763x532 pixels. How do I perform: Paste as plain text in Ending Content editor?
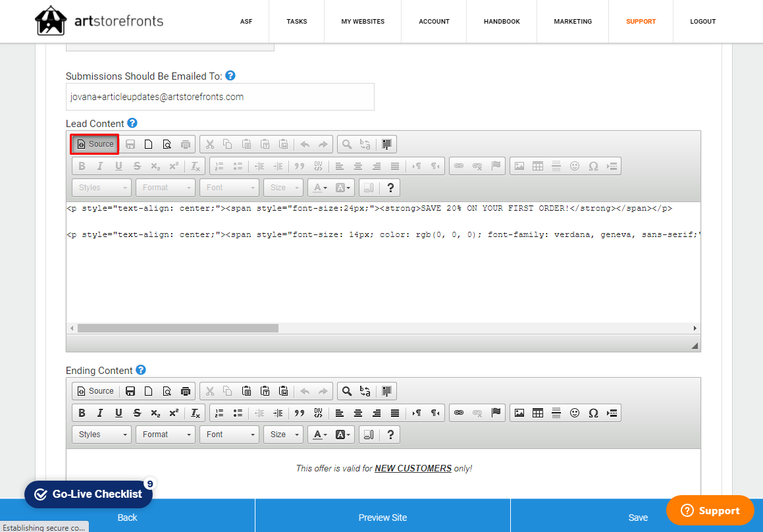coord(265,391)
